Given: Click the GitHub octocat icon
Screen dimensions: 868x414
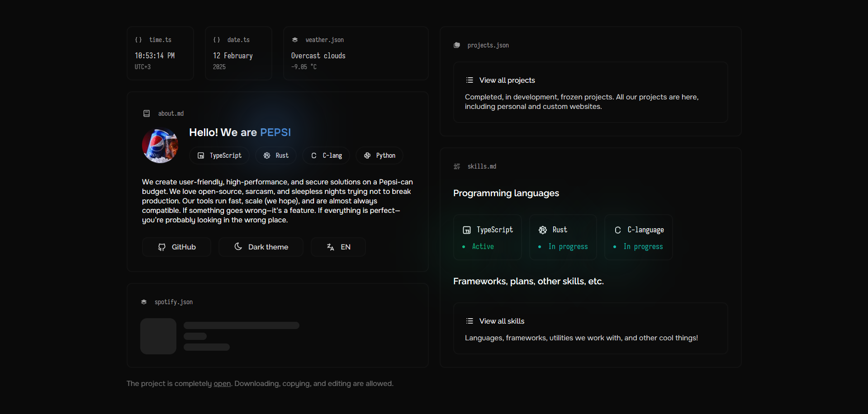Looking at the screenshot, I should [x=162, y=247].
